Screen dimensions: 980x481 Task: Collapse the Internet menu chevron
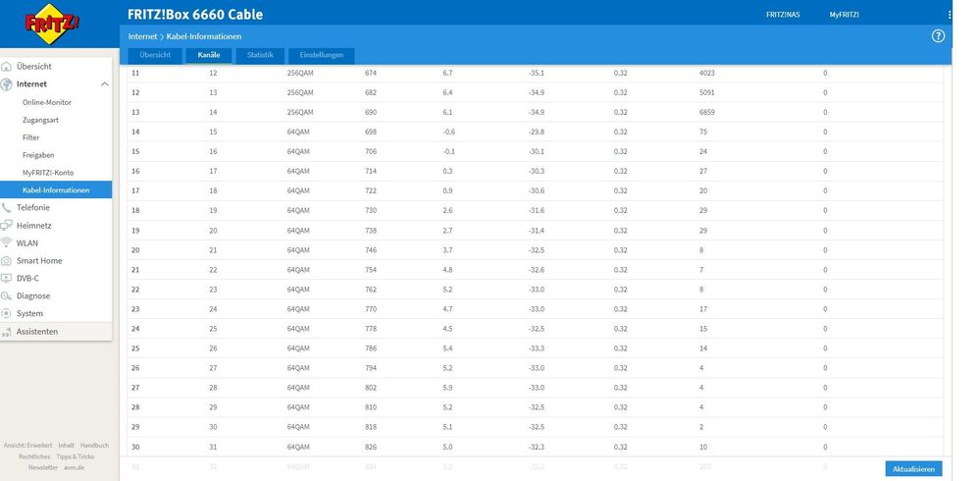coord(104,83)
